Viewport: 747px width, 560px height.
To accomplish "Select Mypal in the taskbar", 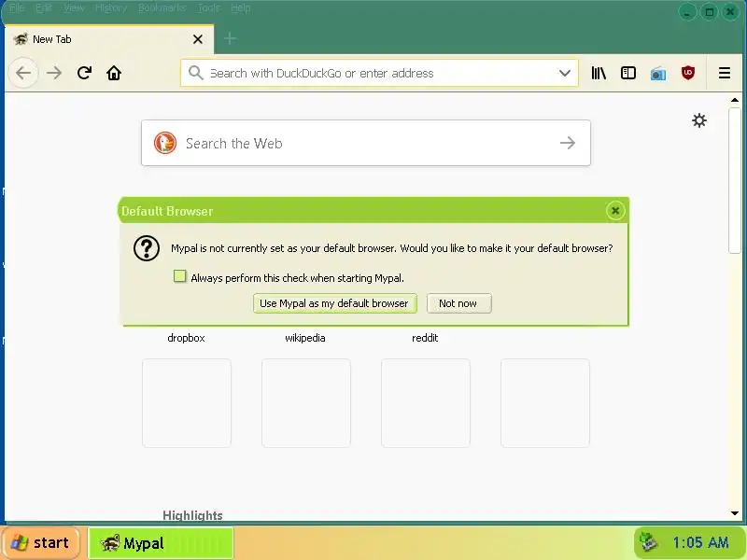I will pyautogui.click(x=161, y=543).
